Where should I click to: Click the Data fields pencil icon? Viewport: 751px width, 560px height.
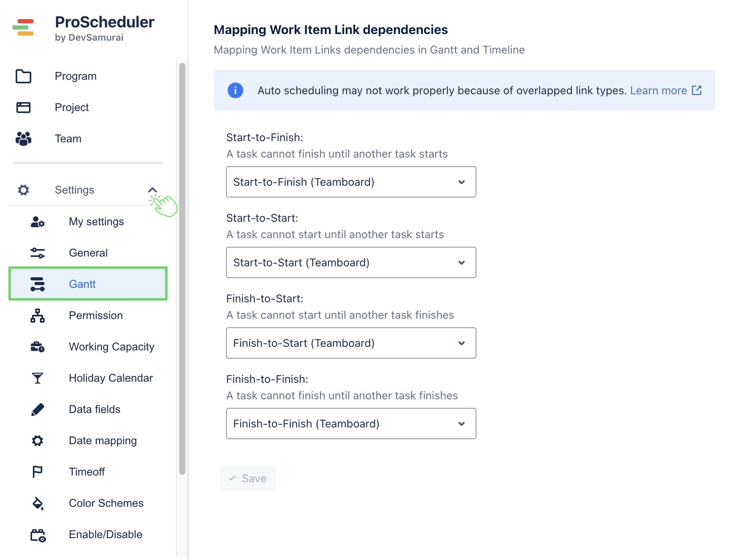(38, 409)
